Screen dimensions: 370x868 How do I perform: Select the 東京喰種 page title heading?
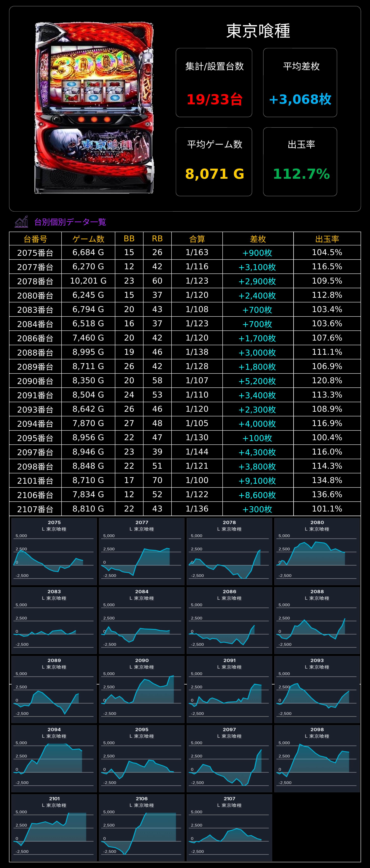coord(258,31)
